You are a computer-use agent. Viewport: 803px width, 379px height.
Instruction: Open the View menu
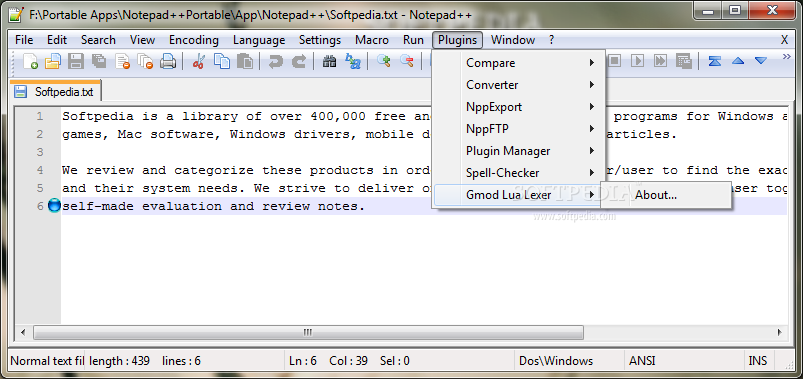point(142,40)
